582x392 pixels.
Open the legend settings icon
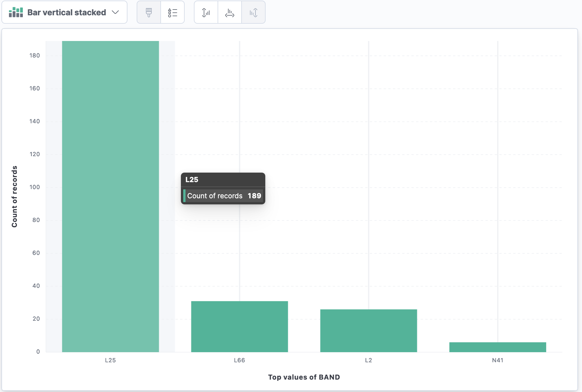click(x=173, y=12)
